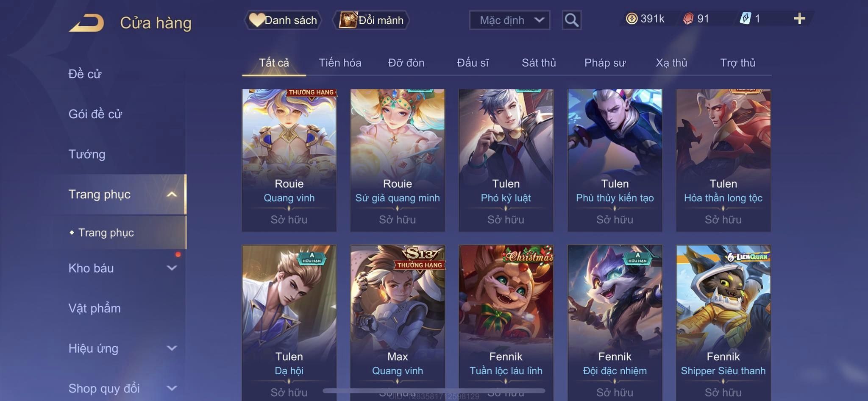The image size is (868, 401).
Task: Open Danh sách wishlist heart icon
Action: 257,19
